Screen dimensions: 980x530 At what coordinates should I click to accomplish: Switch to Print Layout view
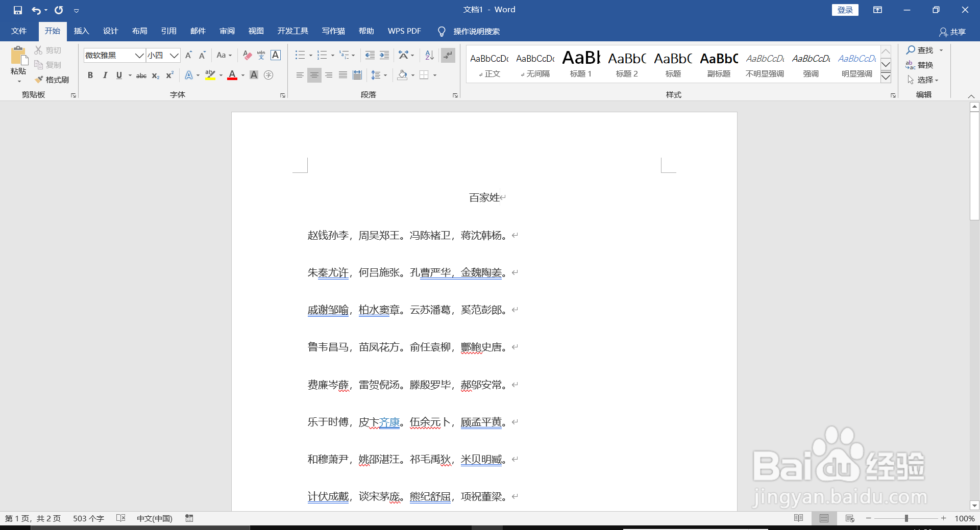coord(824,518)
